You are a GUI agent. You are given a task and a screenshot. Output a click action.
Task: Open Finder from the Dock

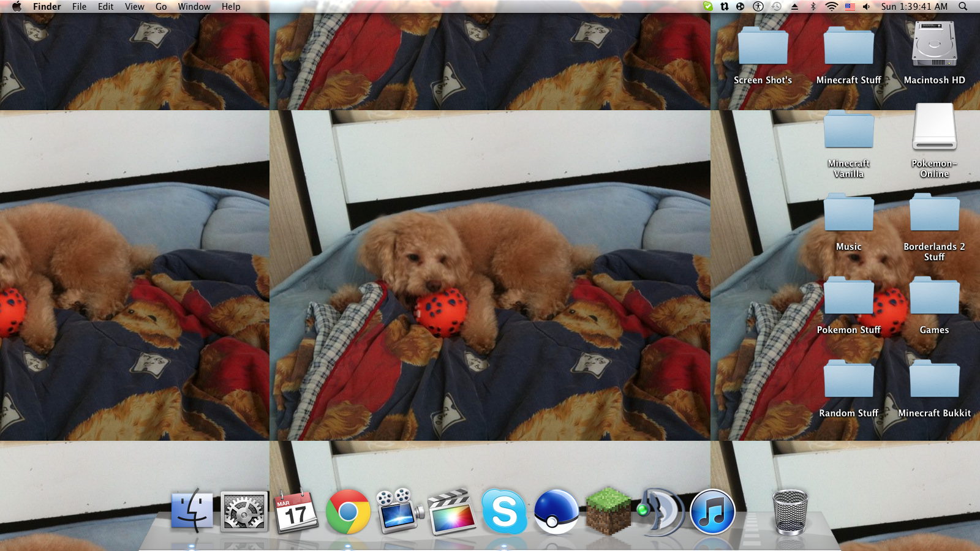[x=192, y=511]
